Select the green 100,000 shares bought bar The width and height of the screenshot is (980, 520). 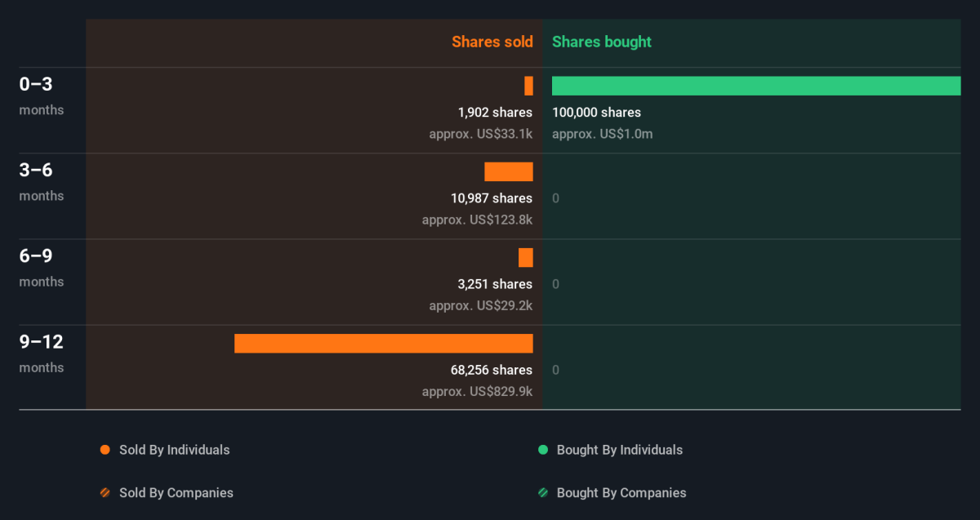755,86
